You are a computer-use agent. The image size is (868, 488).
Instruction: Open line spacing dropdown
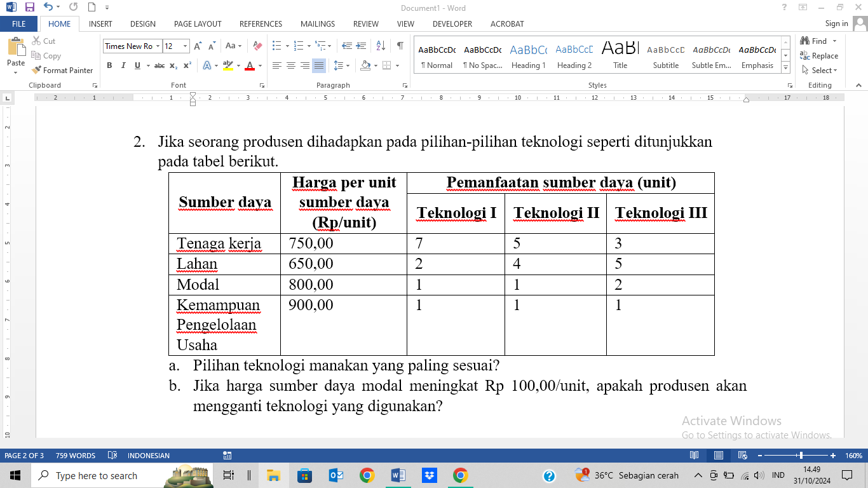coord(341,65)
